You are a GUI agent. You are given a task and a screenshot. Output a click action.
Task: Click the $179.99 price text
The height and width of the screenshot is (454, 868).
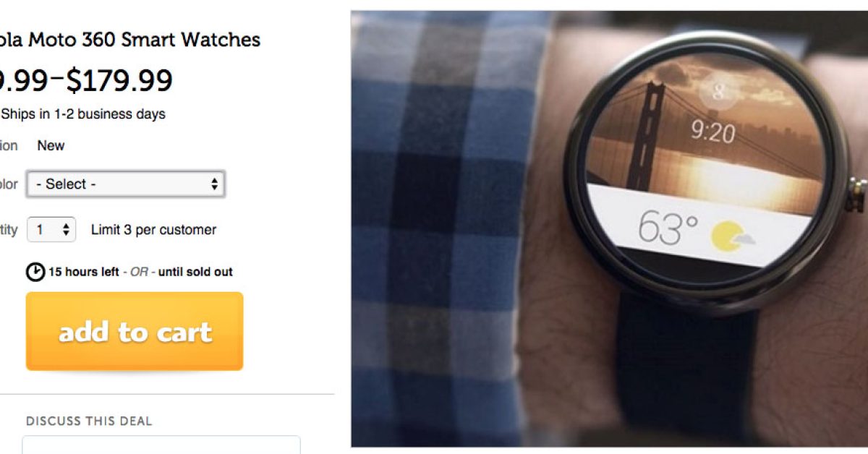point(119,80)
